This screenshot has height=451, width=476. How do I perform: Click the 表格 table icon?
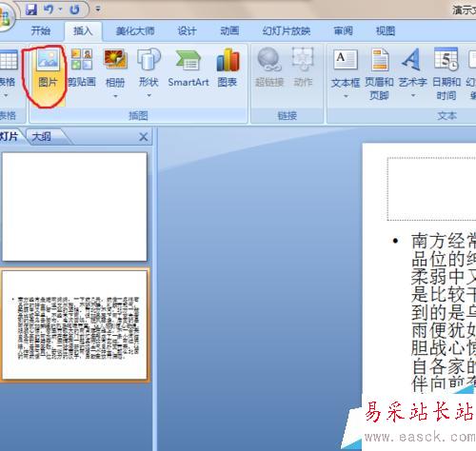click(x=8, y=60)
